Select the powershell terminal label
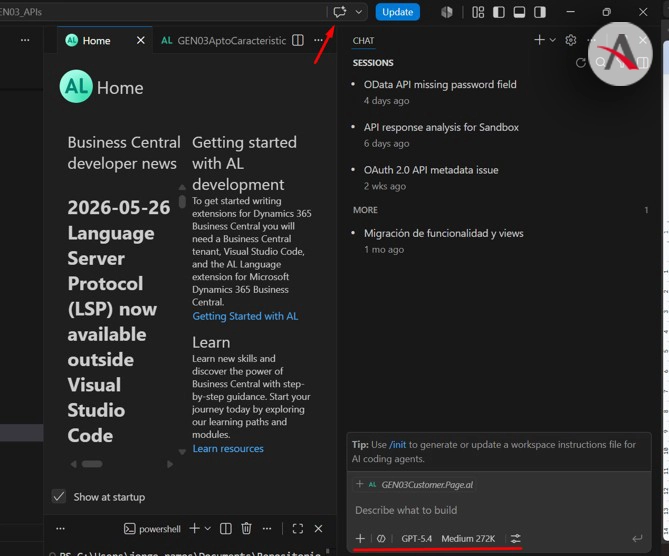 [152, 529]
